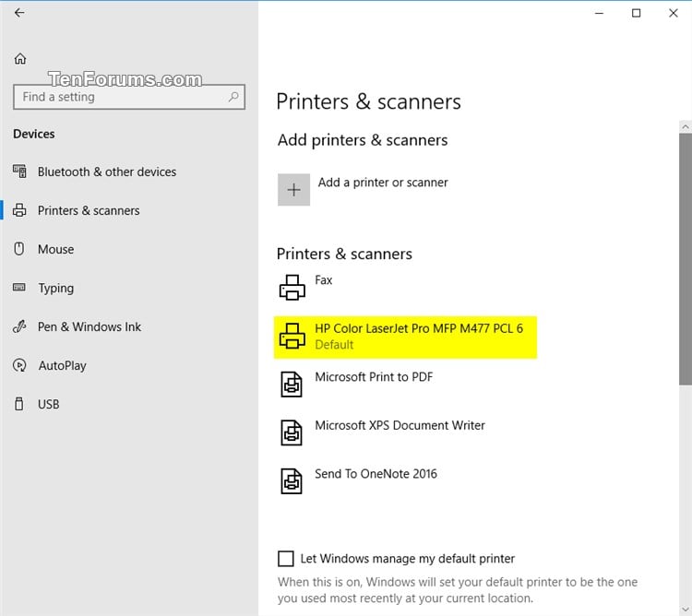Click the scrollbar down arrow
This screenshot has width=692, height=616.
pyautogui.click(x=685, y=610)
